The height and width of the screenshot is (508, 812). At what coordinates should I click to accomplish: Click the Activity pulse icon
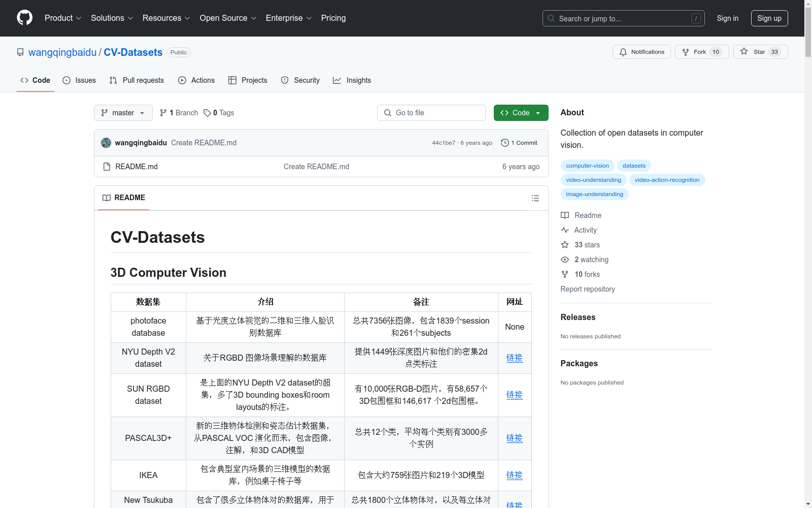pyautogui.click(x=565, y=230)
